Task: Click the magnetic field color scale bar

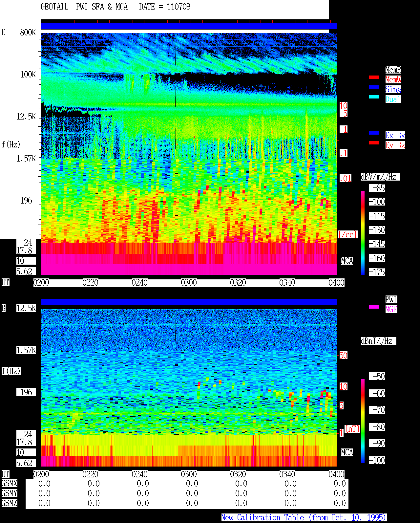Action: point(363,421)
